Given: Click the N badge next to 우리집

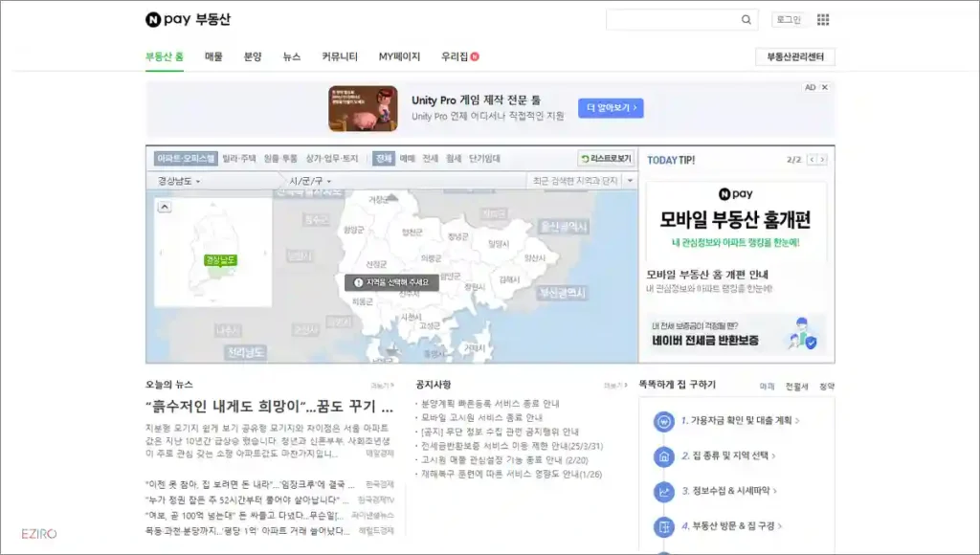Looking at the screenshot, I should pos(475,56).
